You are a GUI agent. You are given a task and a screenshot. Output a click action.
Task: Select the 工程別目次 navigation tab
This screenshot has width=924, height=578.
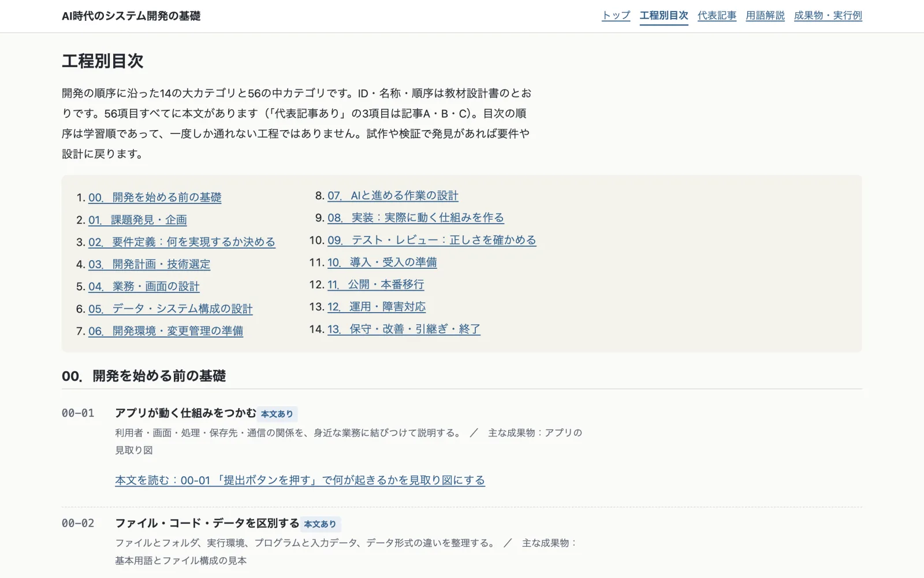coord(664,16)
